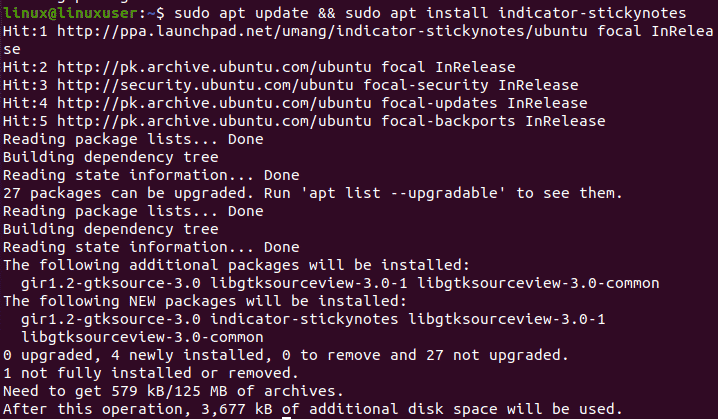Click '1 not fully installed or removed' line
Image resolution: width=718 pixels, height=419 pixels.
[x=151, y=373]
